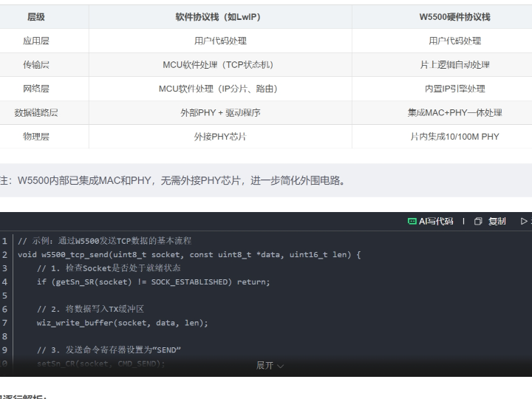Image resolution: width=532 pixels, height=399 pixels.
Task: Click the wiz_write_buffer code line
Action: [123, 322]
